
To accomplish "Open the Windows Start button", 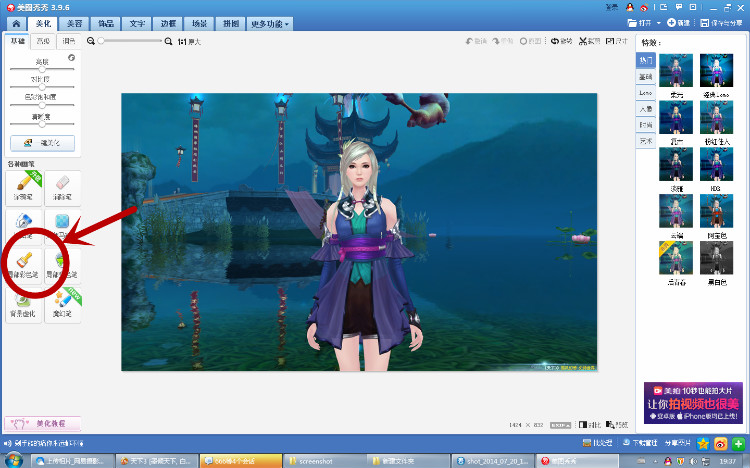I will 14,461.
